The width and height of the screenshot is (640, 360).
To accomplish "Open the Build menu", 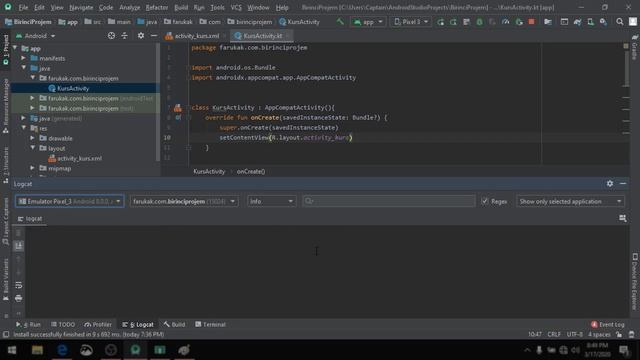I will click(x=181, y=7).
